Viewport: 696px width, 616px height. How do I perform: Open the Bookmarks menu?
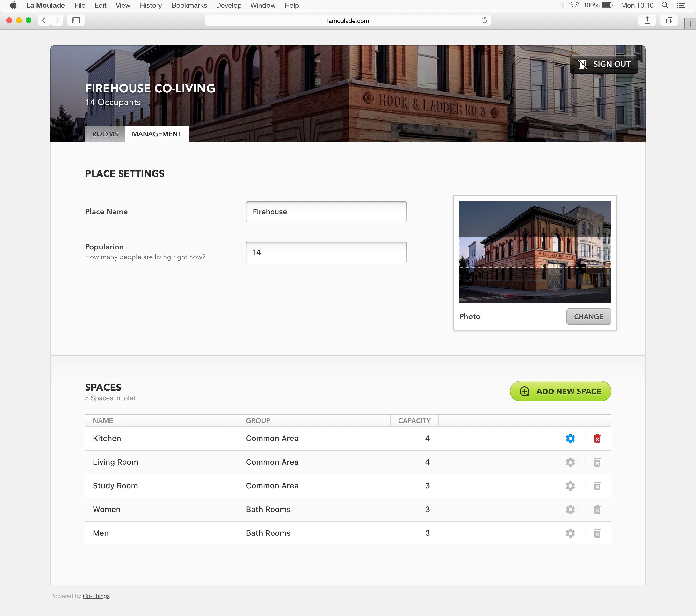pos(189,6)
